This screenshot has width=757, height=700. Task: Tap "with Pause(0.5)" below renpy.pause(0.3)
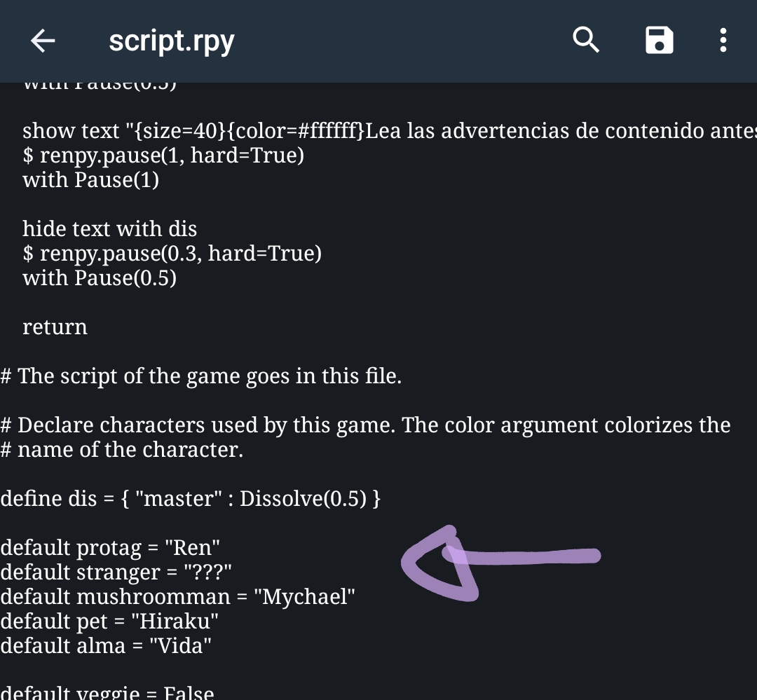click(100, 278)
